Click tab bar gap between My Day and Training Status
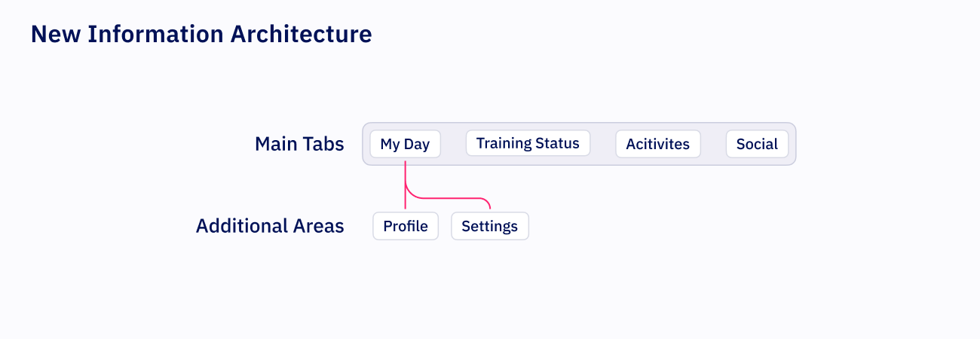980x339 pixels. [x=453, y=144]
